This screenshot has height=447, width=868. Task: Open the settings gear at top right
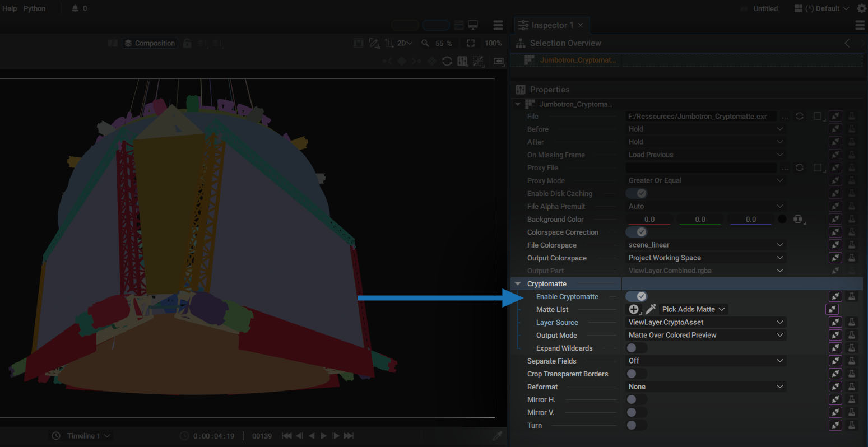click(862, 8)
